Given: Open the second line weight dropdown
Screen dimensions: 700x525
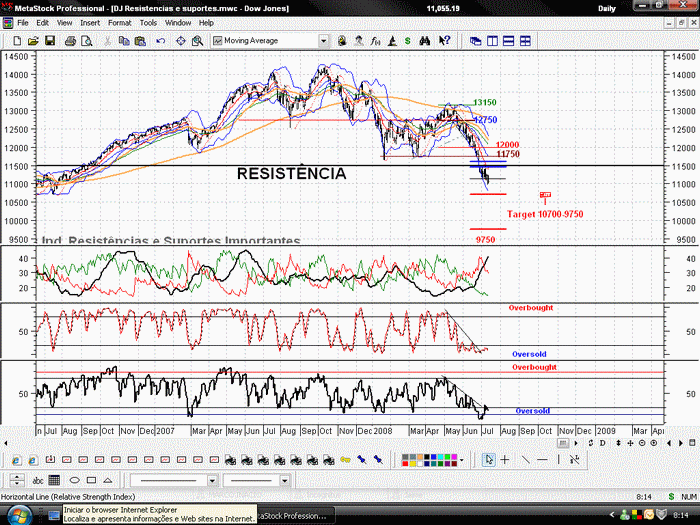Looking at the screenshot, I should [284, 480].
